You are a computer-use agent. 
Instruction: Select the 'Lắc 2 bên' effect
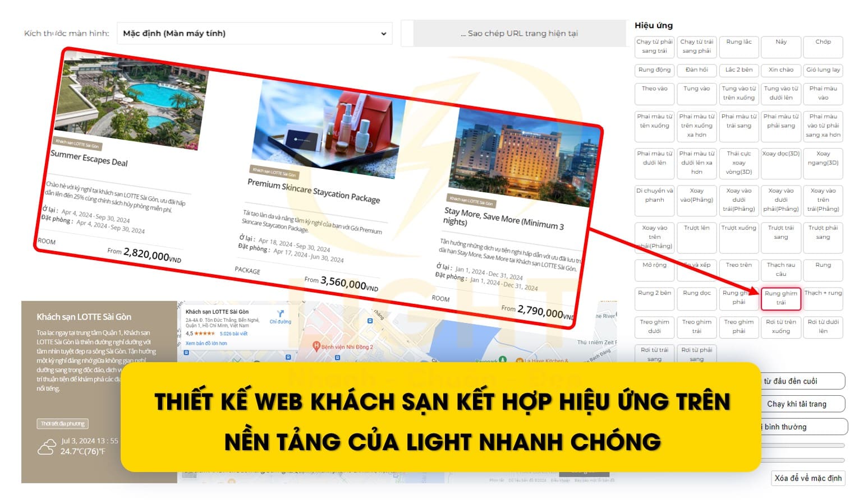738,71
